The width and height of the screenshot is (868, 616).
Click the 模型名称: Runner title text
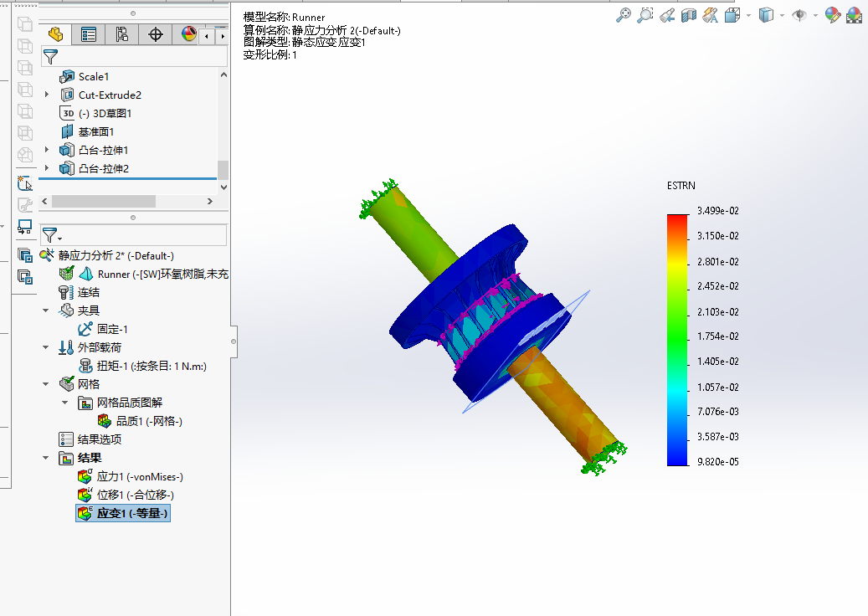click(x=284, y=17)
